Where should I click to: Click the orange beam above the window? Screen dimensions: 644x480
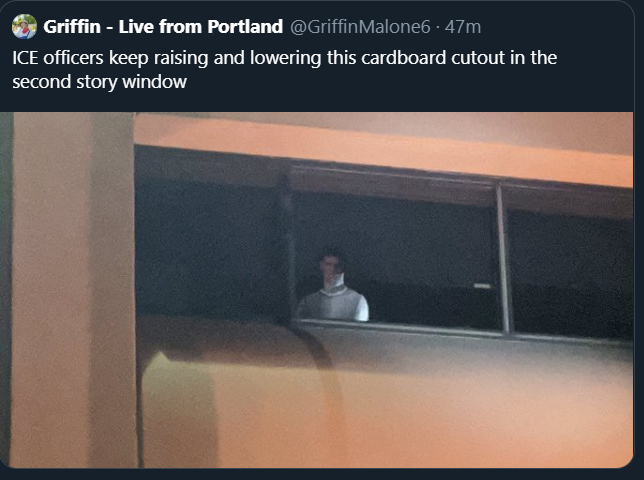(383, 150)
